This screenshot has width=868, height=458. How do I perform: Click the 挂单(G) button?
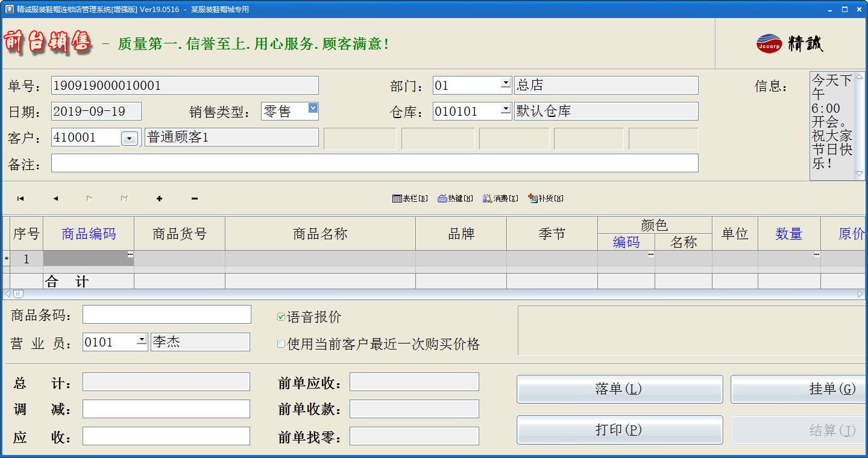[799, 389]
